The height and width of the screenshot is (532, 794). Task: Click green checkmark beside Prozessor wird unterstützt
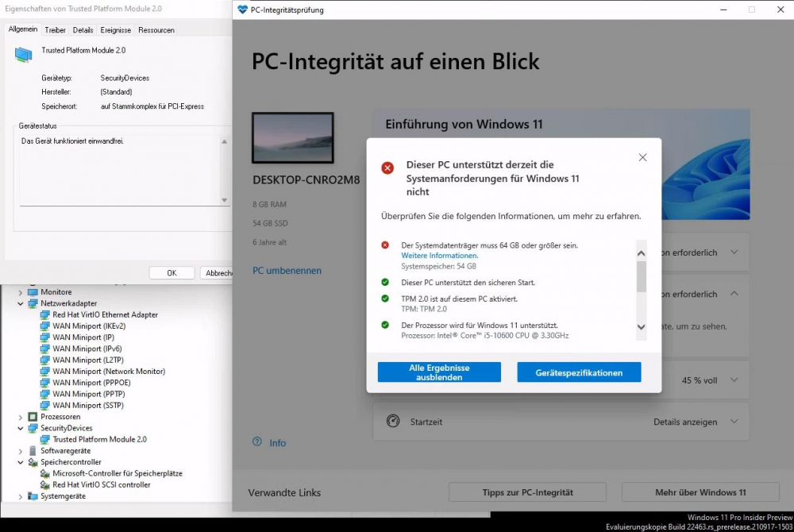[x=385, y=325]
